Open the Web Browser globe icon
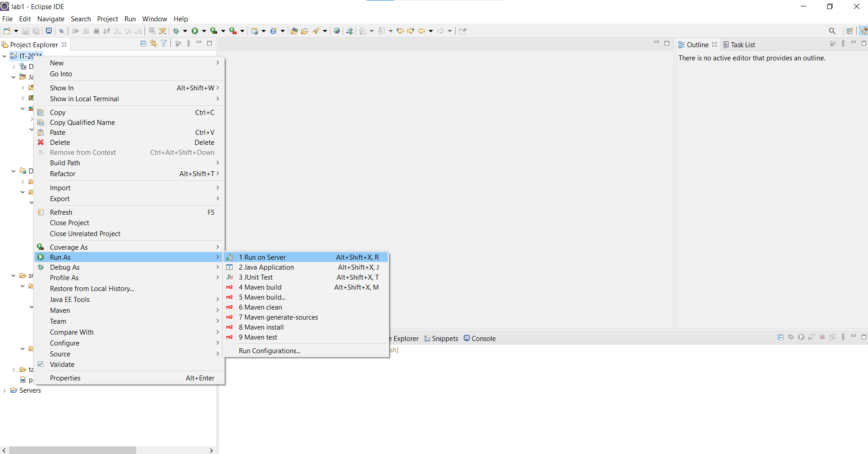This screenshot has height=454, width=868. coord(337,31)
